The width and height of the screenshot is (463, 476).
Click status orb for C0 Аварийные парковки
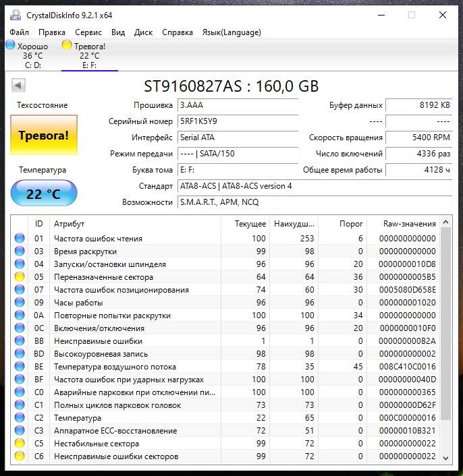(20, 392)
